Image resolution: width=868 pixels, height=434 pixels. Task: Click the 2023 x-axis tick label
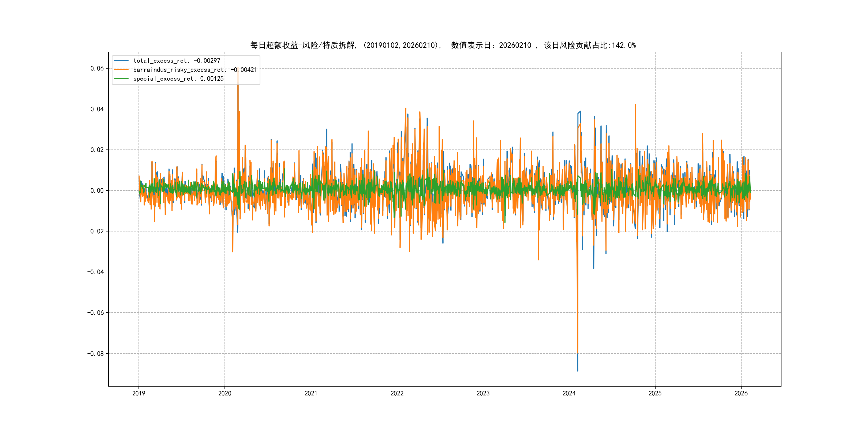tap(483, 393)
